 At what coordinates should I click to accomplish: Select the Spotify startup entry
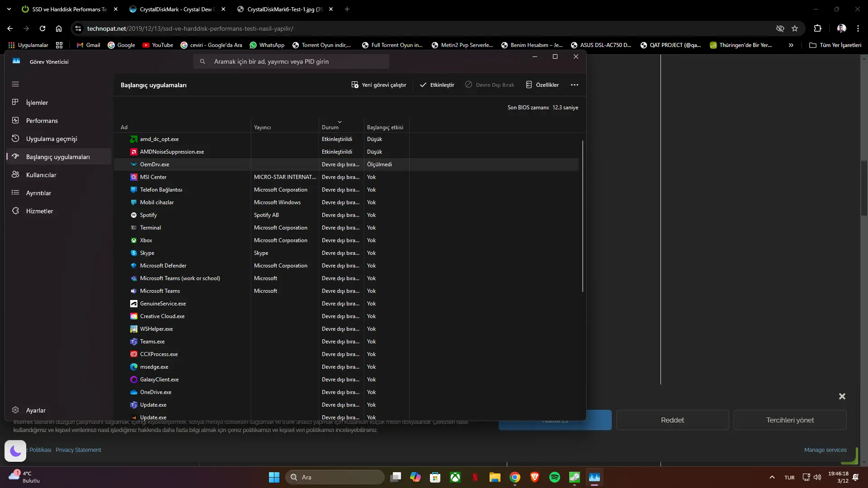coord(346,215)
